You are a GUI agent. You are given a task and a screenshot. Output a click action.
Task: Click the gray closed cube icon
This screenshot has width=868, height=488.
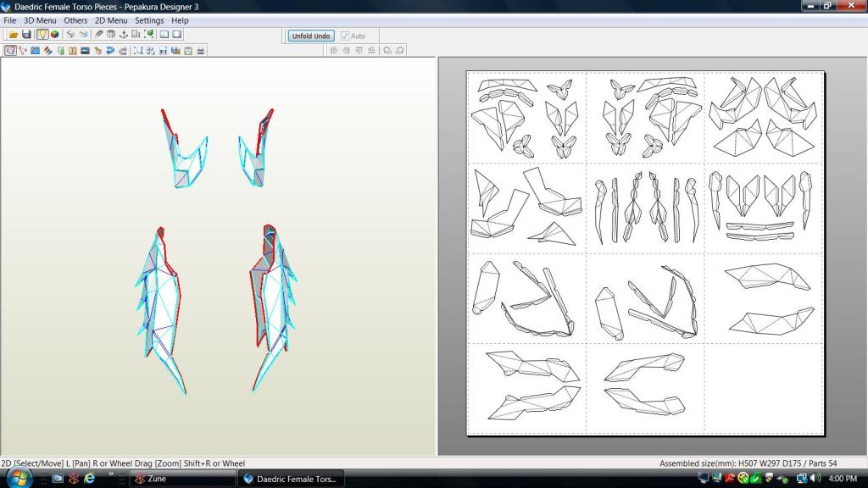click(x=70, y=34)
